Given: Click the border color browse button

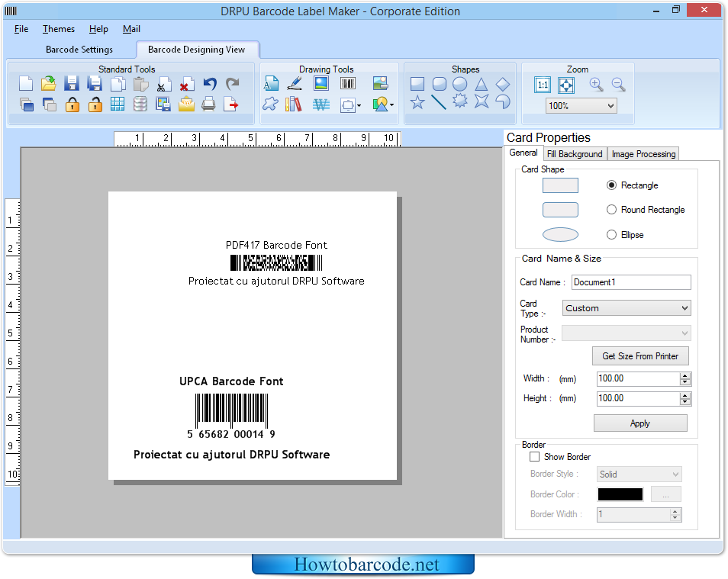Looking at the screenshot, I should click(x=665, y=494).
